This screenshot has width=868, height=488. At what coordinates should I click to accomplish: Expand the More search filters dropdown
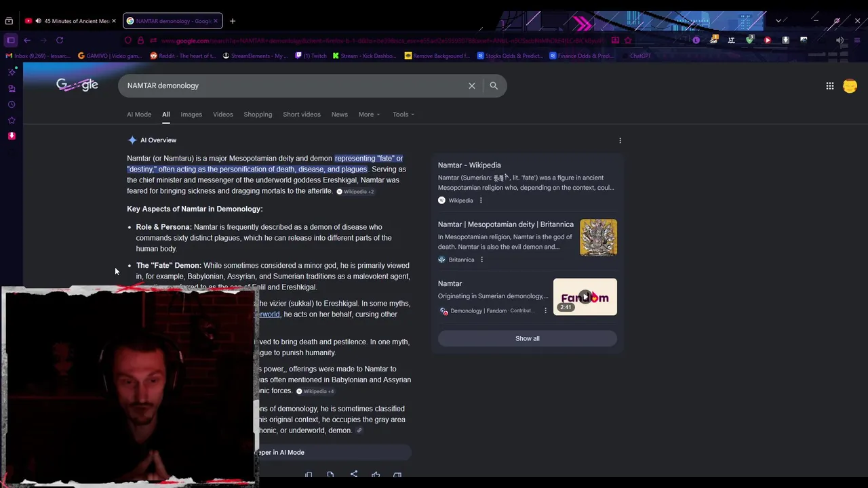pyautogui.click(x=369, y=115)
